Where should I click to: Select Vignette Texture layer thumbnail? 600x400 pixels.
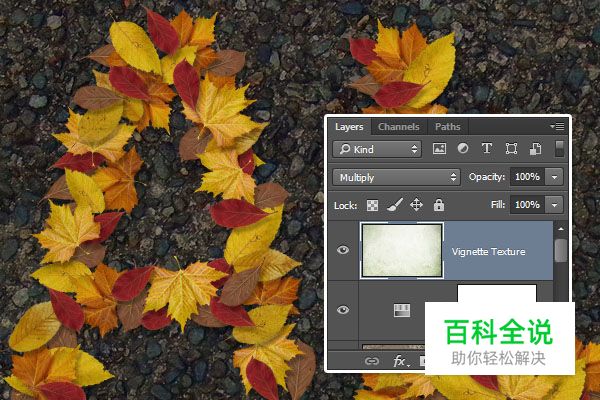[x=402, y=250]
